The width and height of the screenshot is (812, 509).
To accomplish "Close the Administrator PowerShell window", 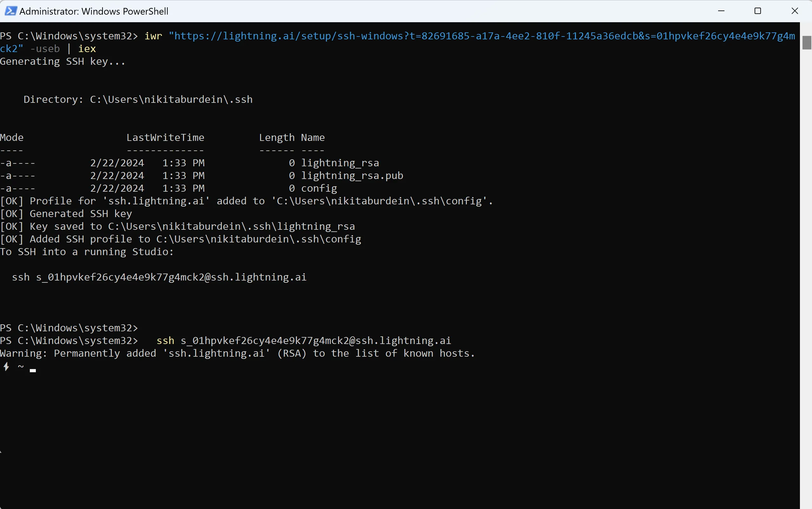I will tap(795, 11).
